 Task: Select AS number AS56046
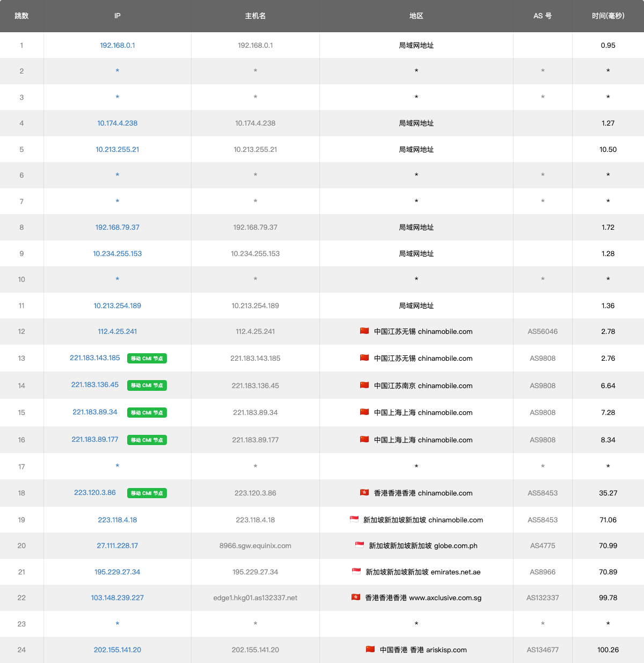543,331
